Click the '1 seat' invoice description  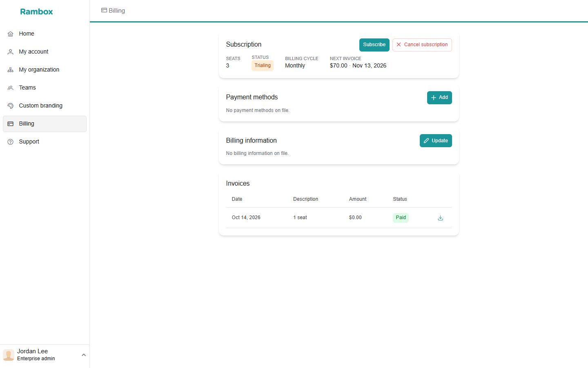[x=300, y=218]
